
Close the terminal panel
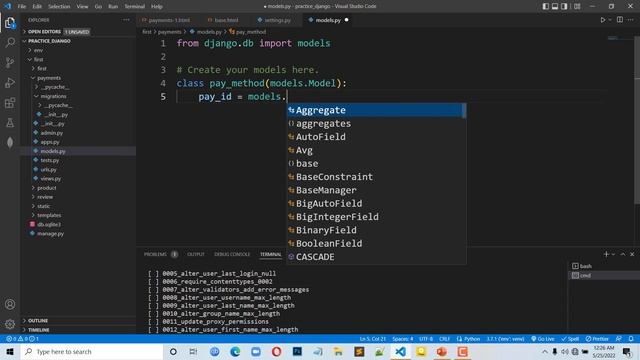[x=632, y=254]
